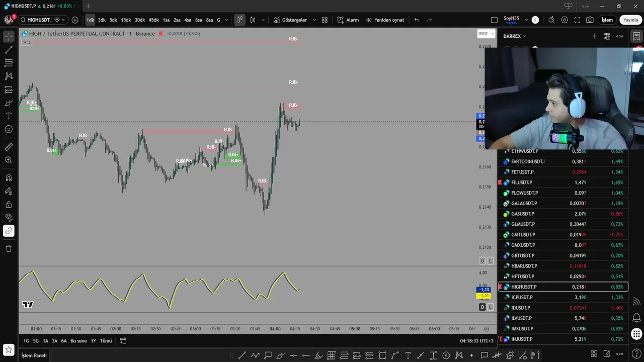Select the brush drawing tool in left toolbar
The image size is (644, 362).
(x=9, y=103)
